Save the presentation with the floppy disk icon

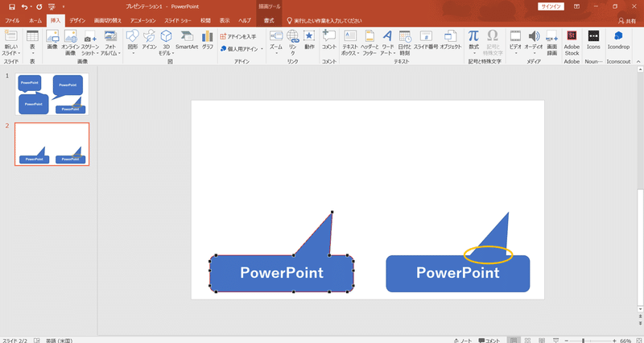[x=12, y=6]
